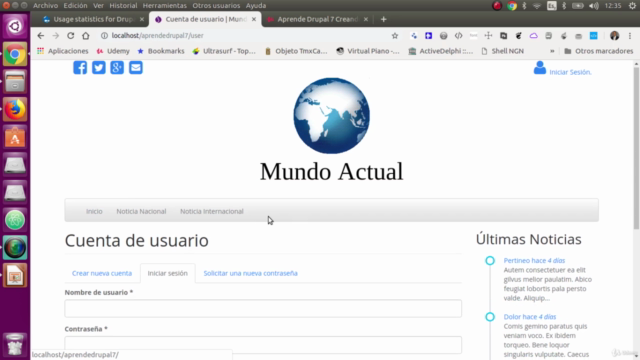The height and width of the screenshot is (360, 640).
Task: Go back with the browser back arrow
Action: coord(40,36)
